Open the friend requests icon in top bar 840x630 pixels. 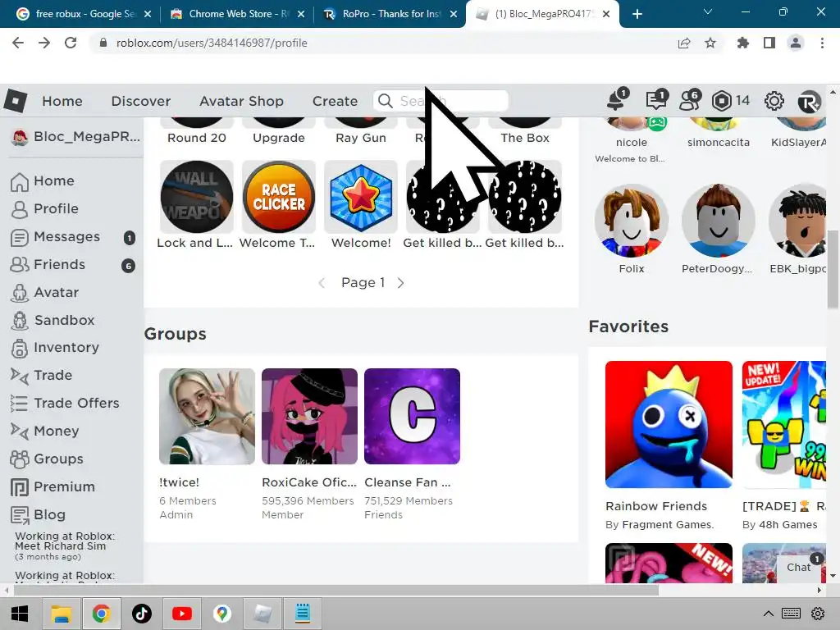pos(689,99)
